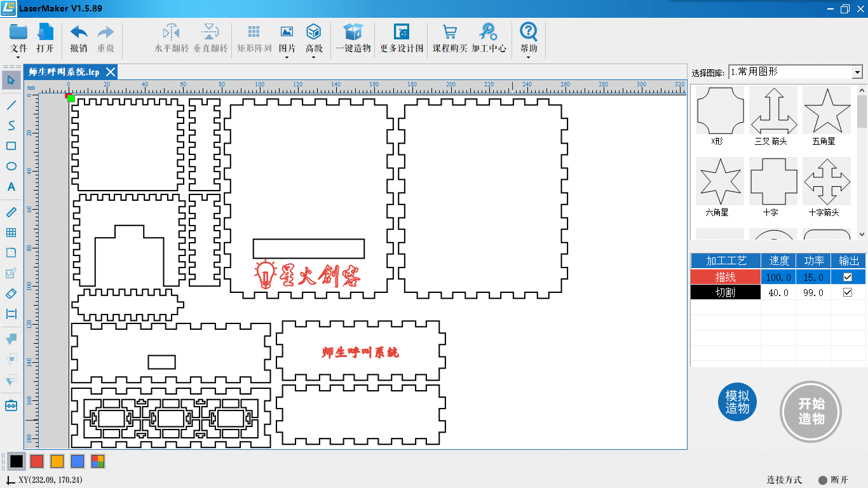Select the text tool
This screenshot has height=488, width=868.
[11, 187]
